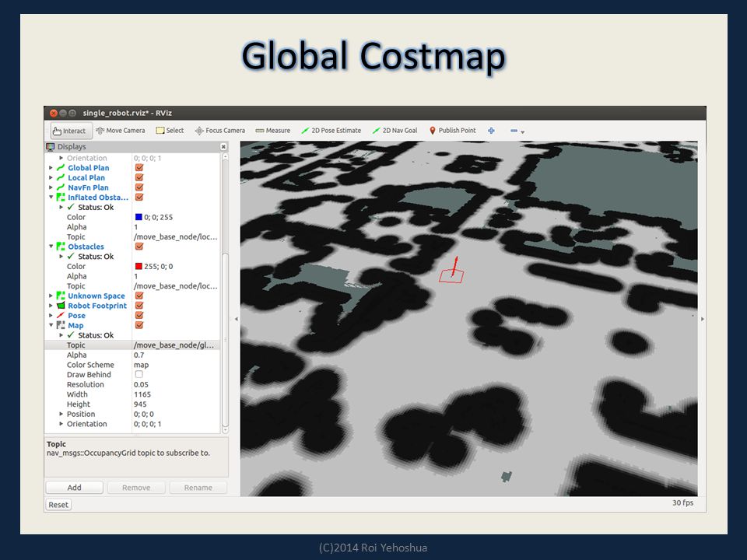Click the Add display button
This screenshot has height=560, width=747.
pyautogui.click(x=75, y=488)
